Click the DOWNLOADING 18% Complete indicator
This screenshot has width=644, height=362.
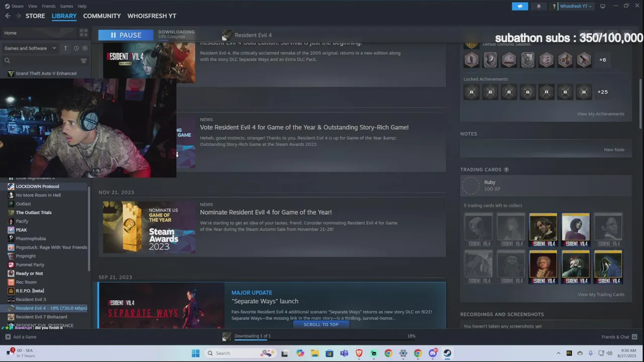pos(176,34)
